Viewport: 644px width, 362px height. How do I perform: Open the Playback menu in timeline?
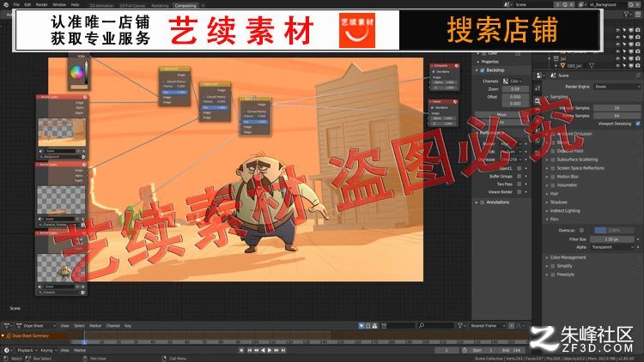(27, 350)
